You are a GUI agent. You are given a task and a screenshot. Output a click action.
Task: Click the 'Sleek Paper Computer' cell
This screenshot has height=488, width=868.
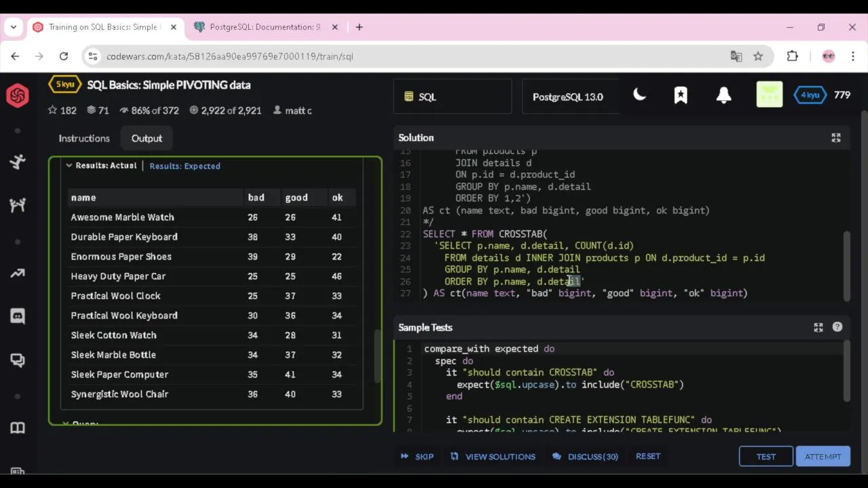119,375
